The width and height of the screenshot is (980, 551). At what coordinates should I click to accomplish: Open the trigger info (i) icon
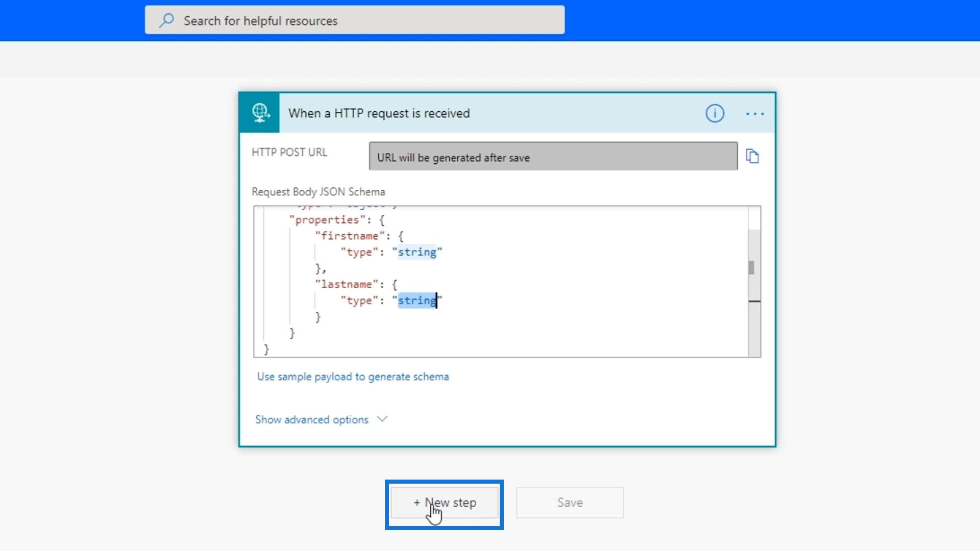point(715,113)
